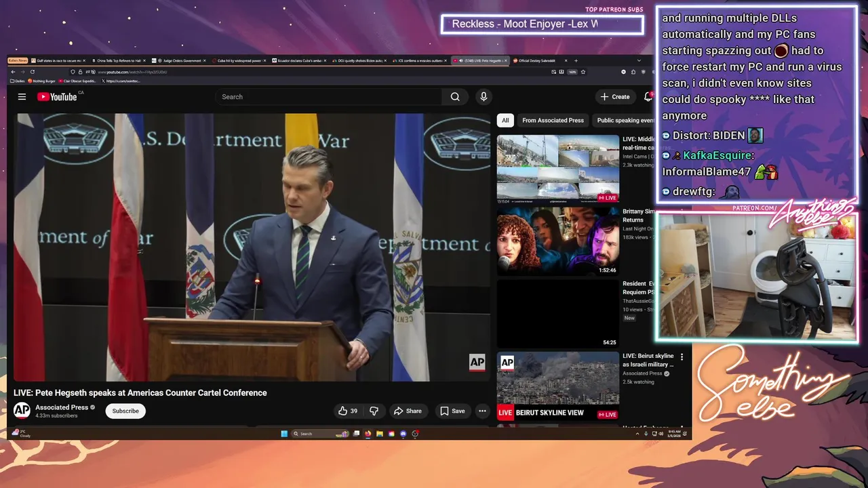Open options menu for Beirut skyline video
Viewport: 868px width, 488px height.
click(x=682, y=357)
